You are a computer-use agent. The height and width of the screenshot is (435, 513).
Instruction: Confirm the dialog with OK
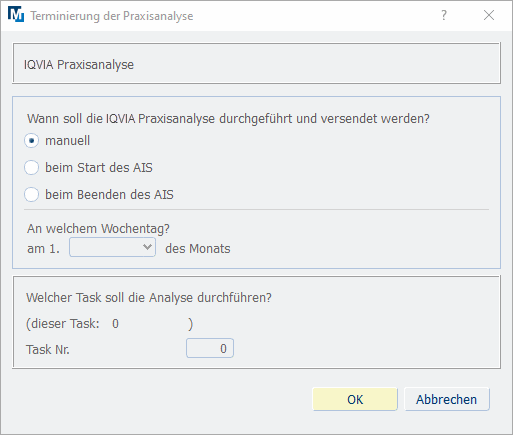(x=355, y=399)
